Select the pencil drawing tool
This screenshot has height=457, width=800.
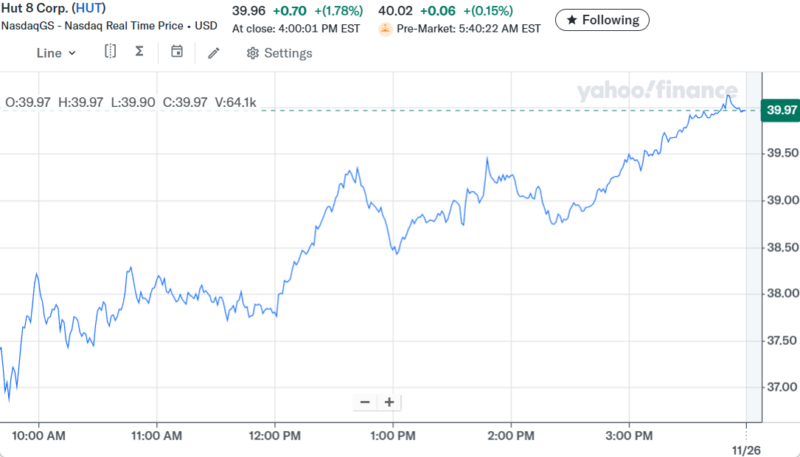point(214,53)
